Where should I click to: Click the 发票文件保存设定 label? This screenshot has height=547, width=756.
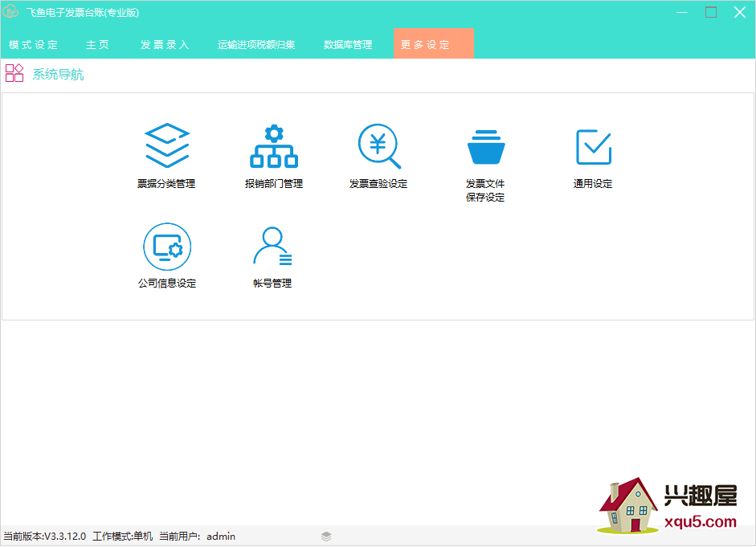[485, 190]
